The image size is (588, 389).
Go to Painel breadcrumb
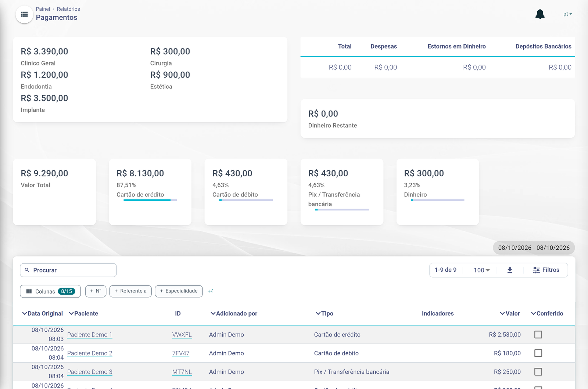click(43, 9)
